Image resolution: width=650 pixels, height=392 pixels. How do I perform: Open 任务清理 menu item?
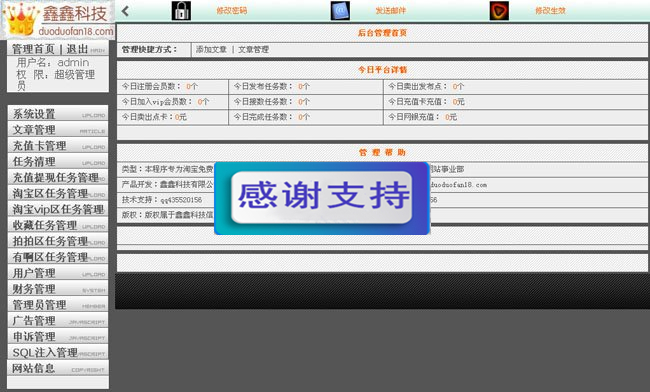58,161
